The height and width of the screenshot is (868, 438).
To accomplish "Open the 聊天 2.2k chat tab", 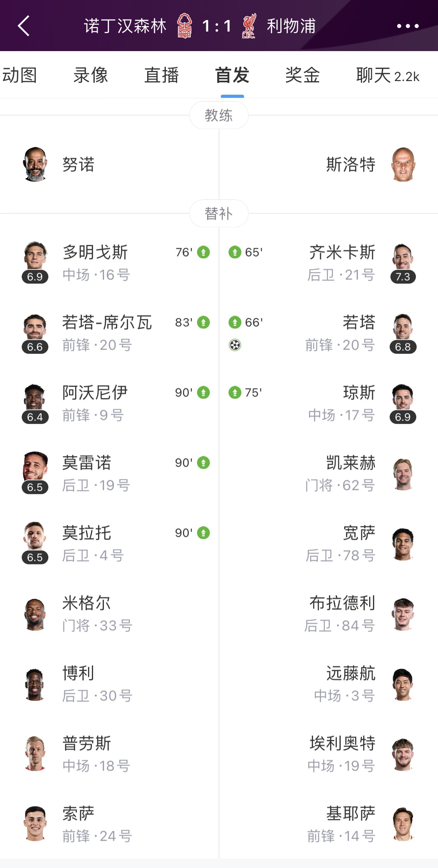I will pos(388,75).
